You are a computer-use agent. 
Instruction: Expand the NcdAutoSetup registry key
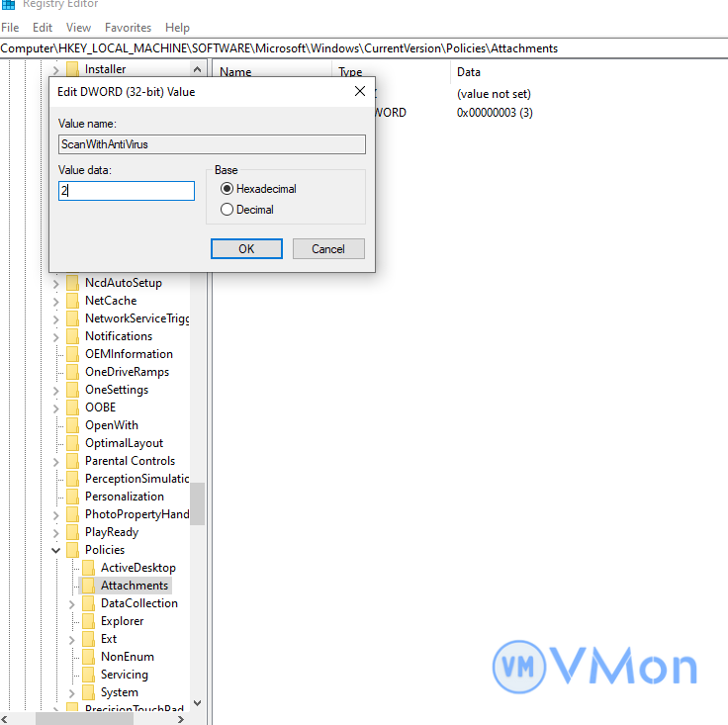[56, 283]
